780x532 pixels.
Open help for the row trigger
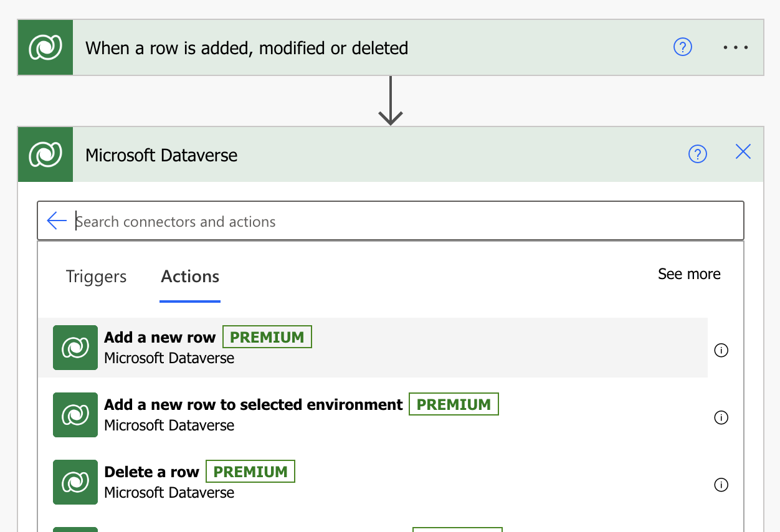tap(683, 47)
